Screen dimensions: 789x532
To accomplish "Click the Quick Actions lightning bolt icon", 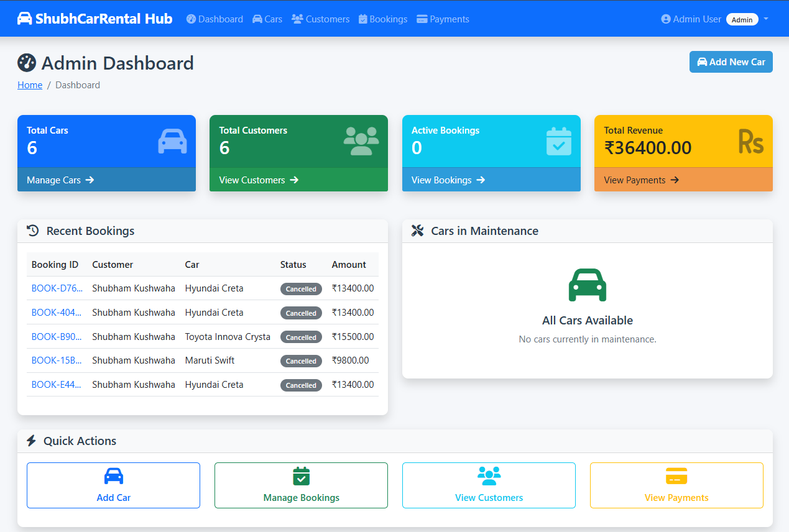I will tap(32, 441).
